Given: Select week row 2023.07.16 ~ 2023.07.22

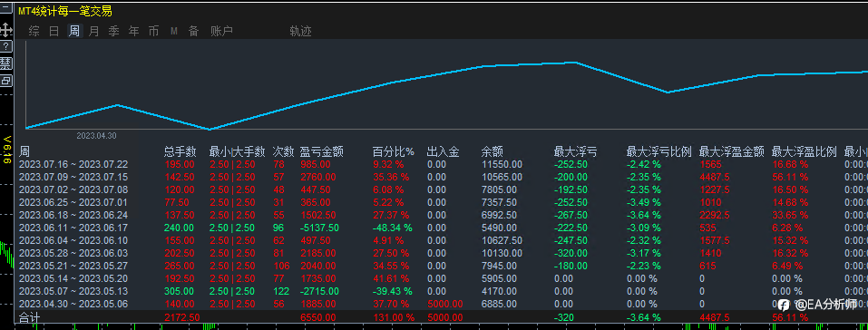Looking at the screenshot, I should 441,164.
